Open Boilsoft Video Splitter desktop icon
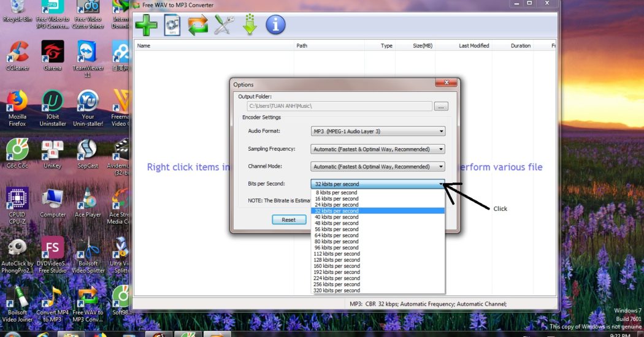The height and width of the screenshot is (337, 644). click(x=88, y=255)
